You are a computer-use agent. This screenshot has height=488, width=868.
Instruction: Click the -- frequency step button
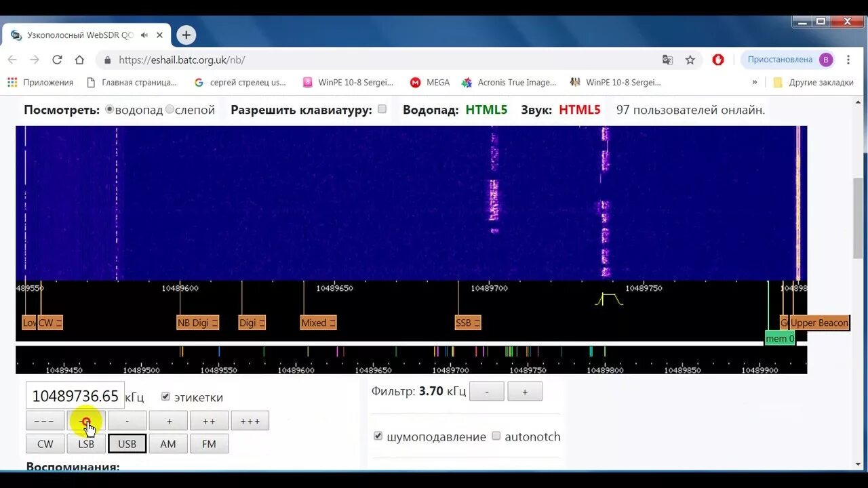click(x=86, y=421)
